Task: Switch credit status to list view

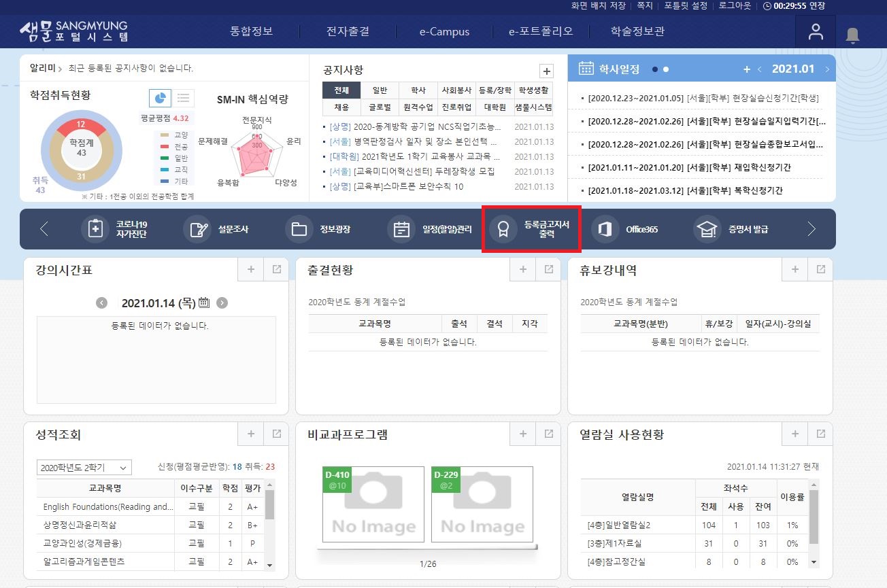Action: 184,98
